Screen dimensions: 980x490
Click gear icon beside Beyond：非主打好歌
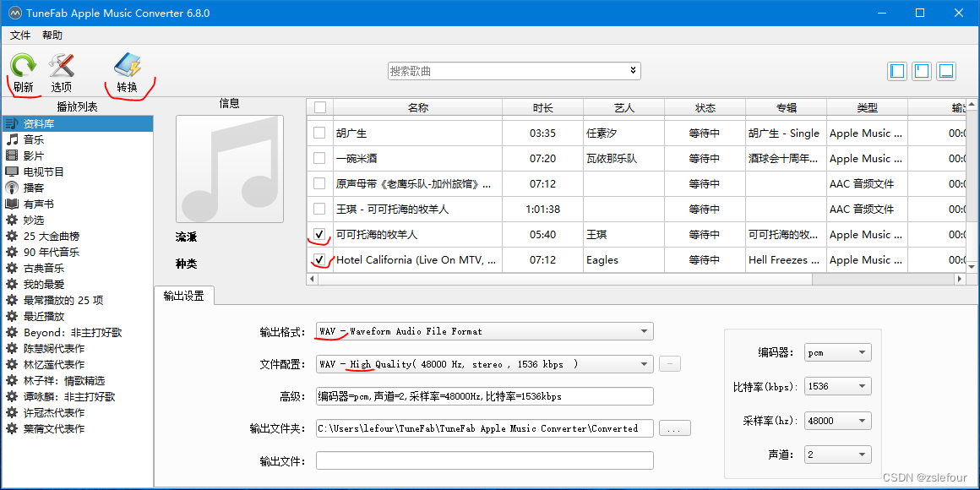point(11,333)
